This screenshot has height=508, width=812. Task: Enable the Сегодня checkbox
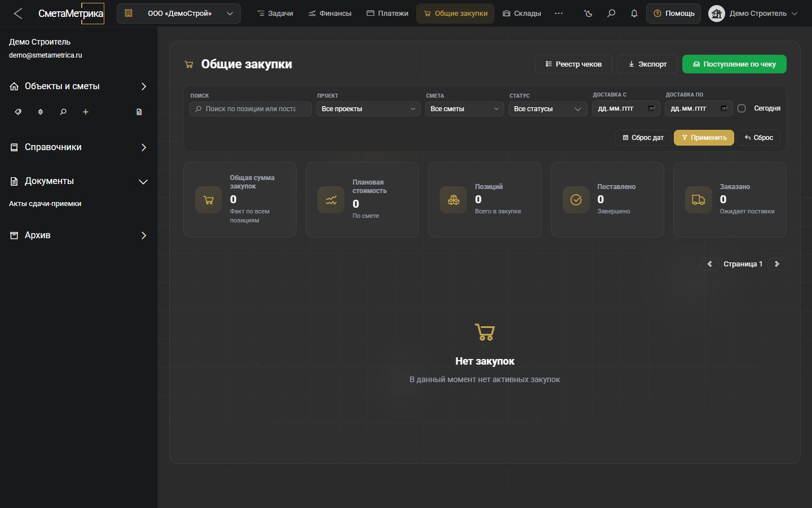pyautogui.click(x=742, y=108)
